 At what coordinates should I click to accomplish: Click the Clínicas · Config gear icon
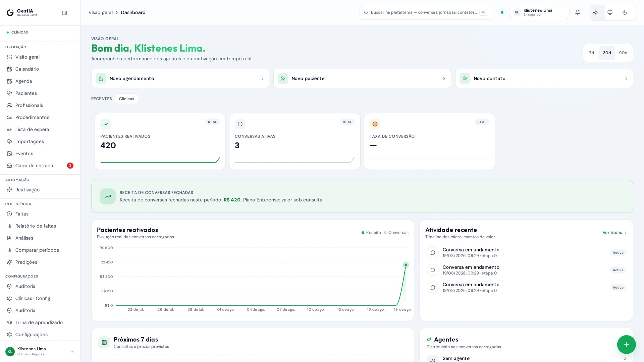pos(9,298)
